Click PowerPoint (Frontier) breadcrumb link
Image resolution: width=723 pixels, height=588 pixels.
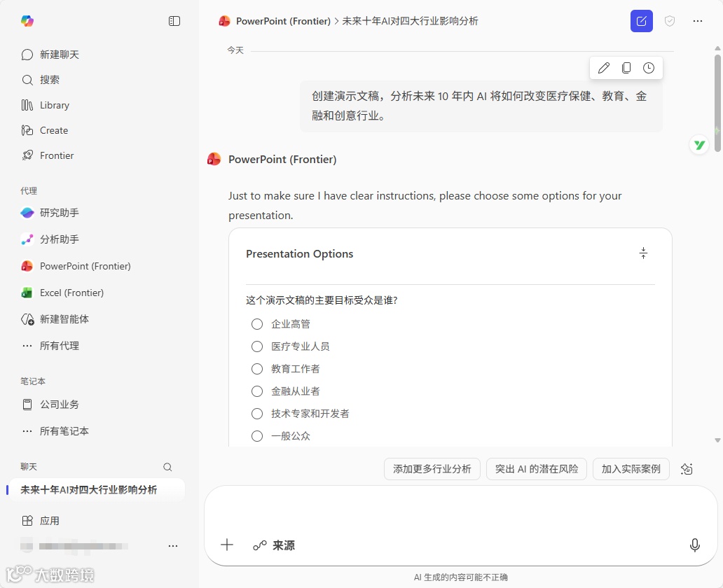tap(283, 21)
